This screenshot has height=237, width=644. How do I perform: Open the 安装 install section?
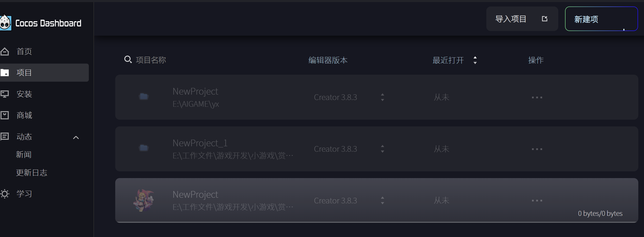tap(24, 94)
